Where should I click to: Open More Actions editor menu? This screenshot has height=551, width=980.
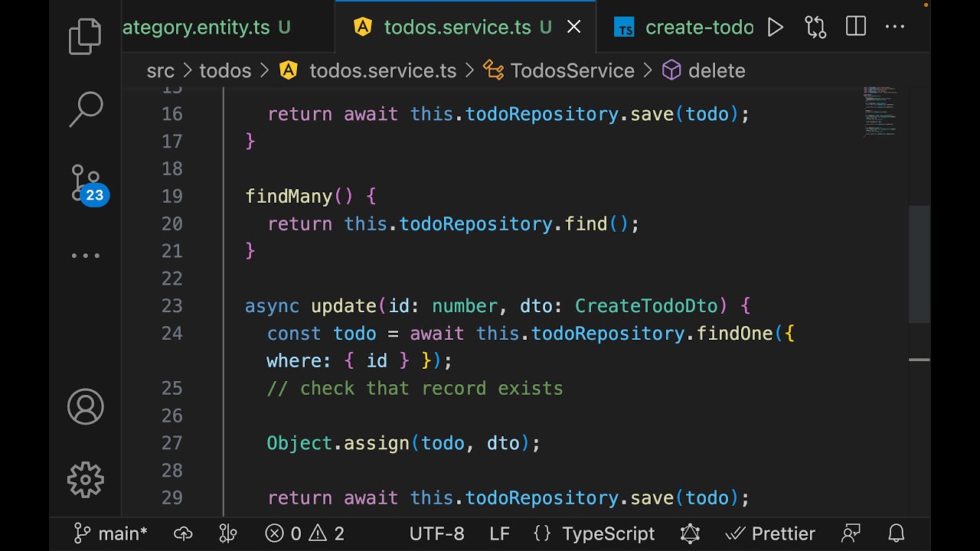pos(895,28)
